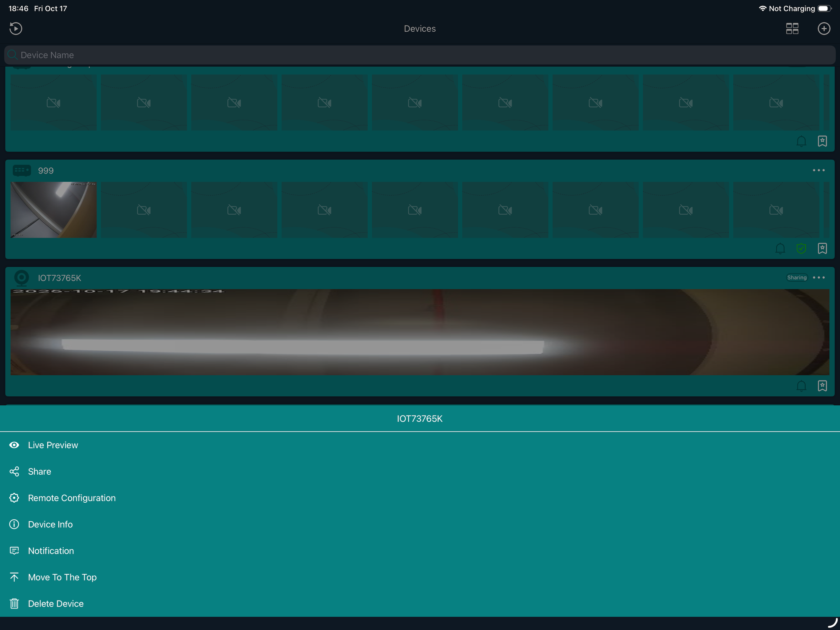The width and height of the screenshot is (840, 630).
Task: Click the Move To Top arrow icon
Action: 14,577
